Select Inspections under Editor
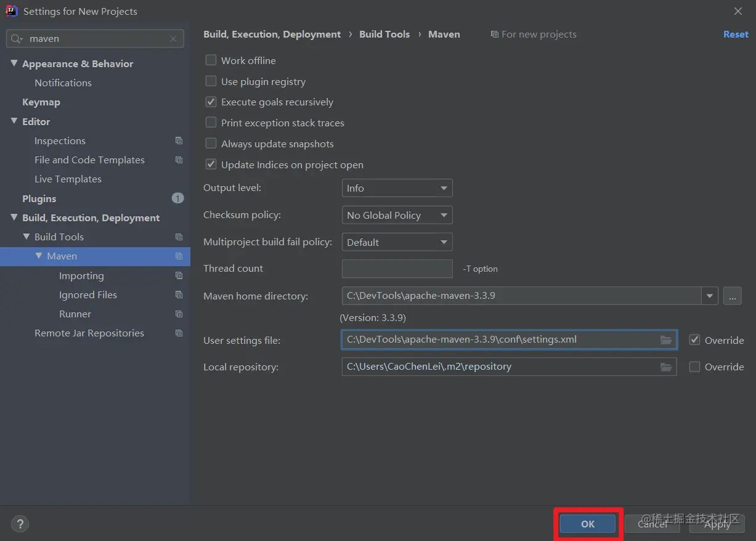Viewport: 756px width, 541px height. click(x=60, y=140)
